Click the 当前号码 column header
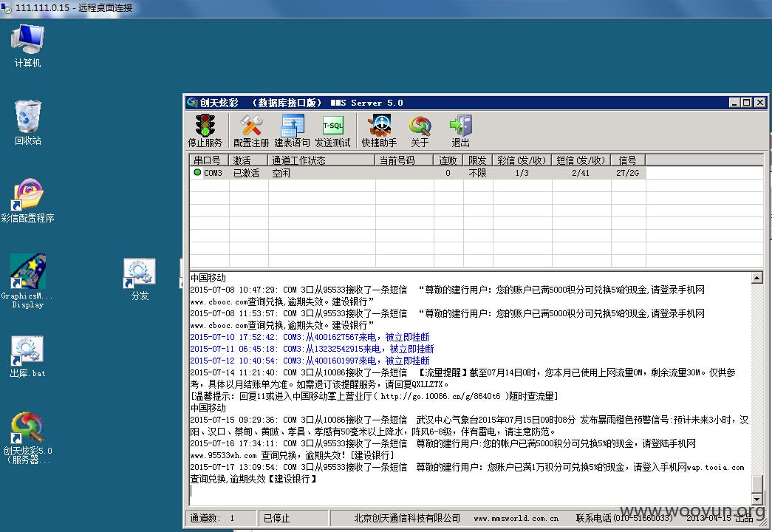The image size is (772, 532). (404, 160)
